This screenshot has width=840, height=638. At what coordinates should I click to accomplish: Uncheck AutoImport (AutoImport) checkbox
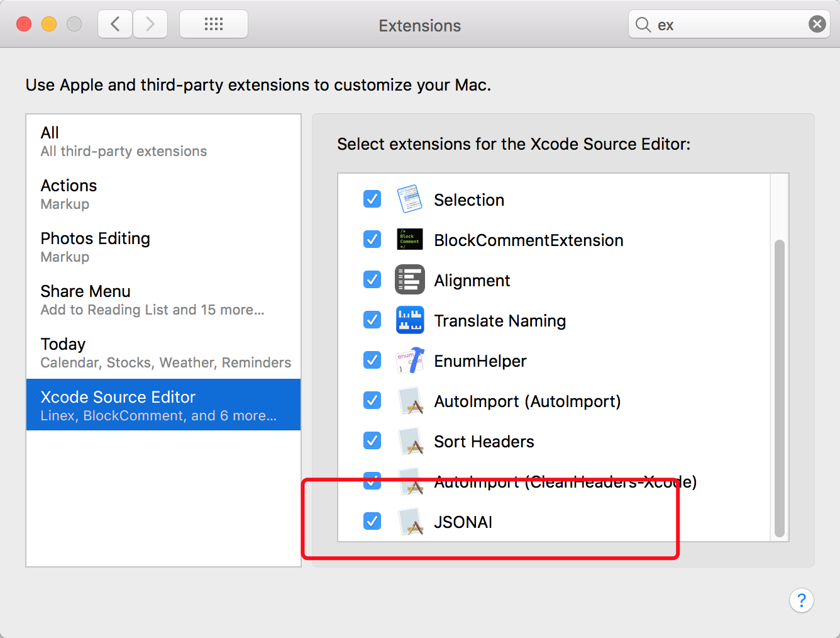[x=372, y=400]
